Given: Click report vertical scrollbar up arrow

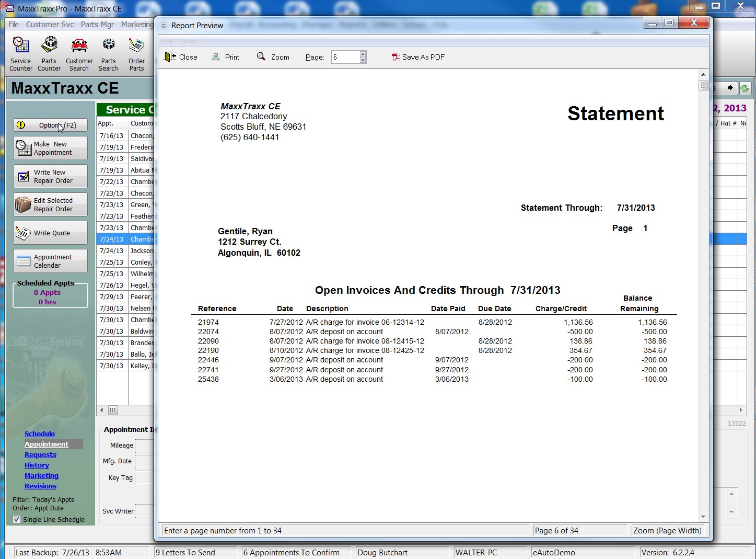Looking at the screenshot, I should [x=703, y=75].
